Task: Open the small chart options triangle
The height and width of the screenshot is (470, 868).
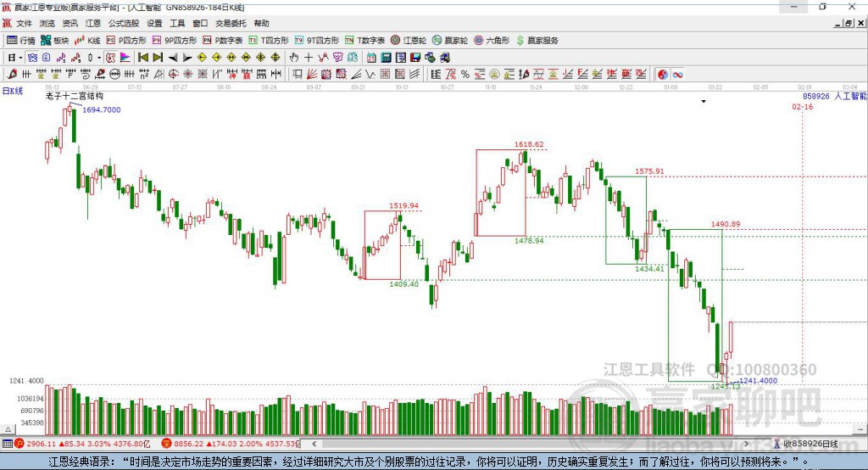Action: click(704, 102)
